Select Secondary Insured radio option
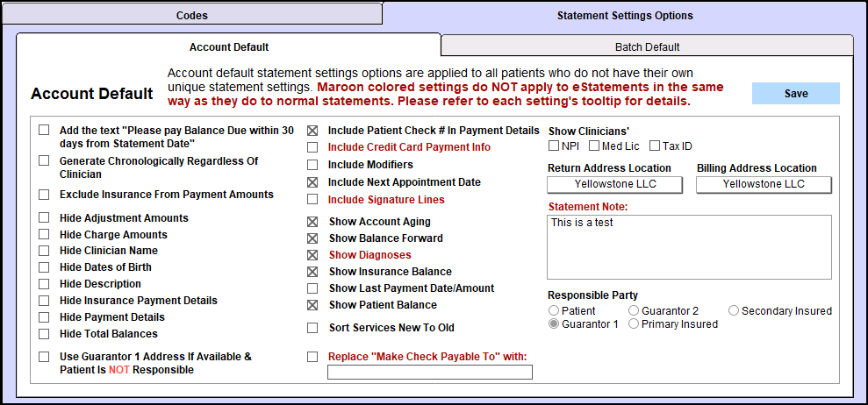This screenshot has height=405, width=868. tap(734, 311)
